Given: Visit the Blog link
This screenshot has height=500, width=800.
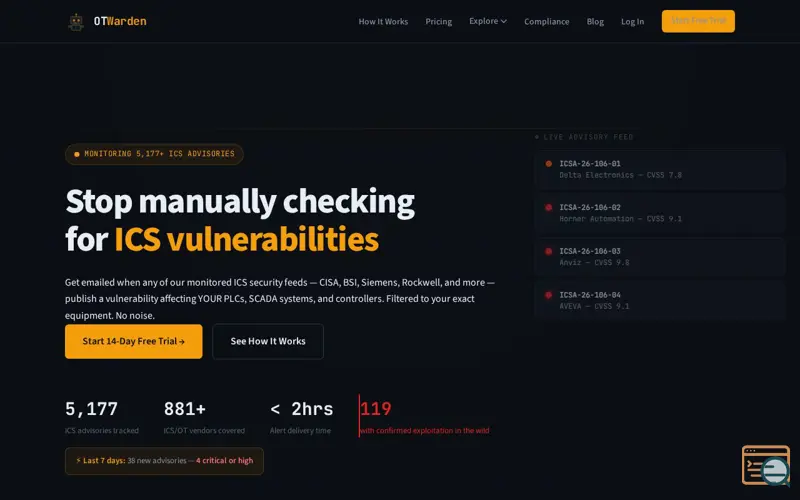Looking at the screenshot, I should (x=595, y=21).
